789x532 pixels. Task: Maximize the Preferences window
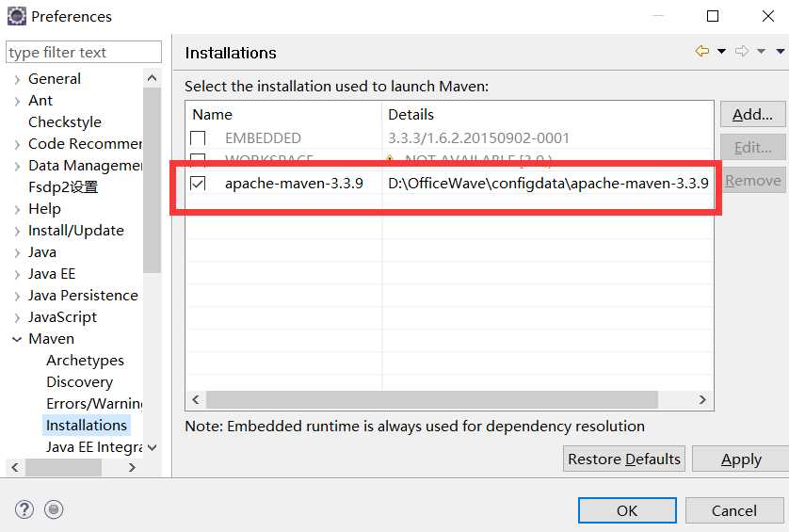713,16
